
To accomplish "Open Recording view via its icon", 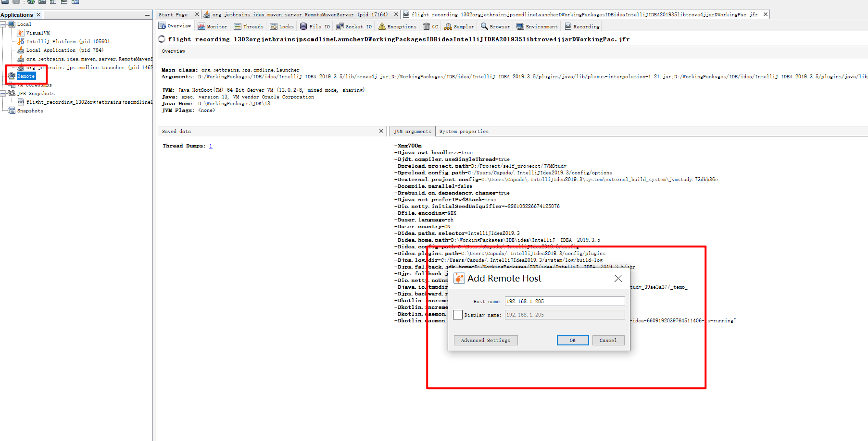I will click(568, 26).
